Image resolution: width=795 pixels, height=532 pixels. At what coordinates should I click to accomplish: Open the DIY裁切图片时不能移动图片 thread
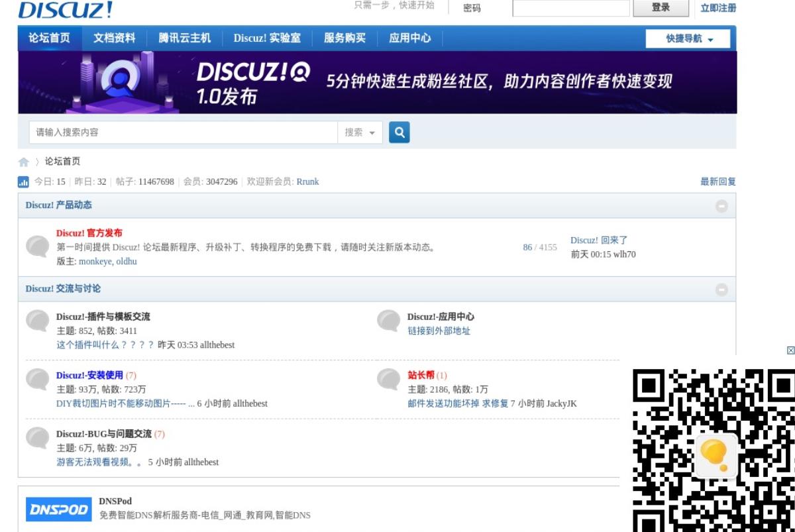tap(125, 403)
